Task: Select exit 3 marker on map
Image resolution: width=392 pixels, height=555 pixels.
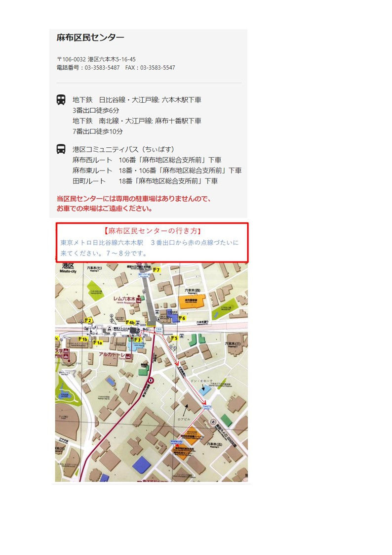Action: pyautogui.click(x=138, y=340)
